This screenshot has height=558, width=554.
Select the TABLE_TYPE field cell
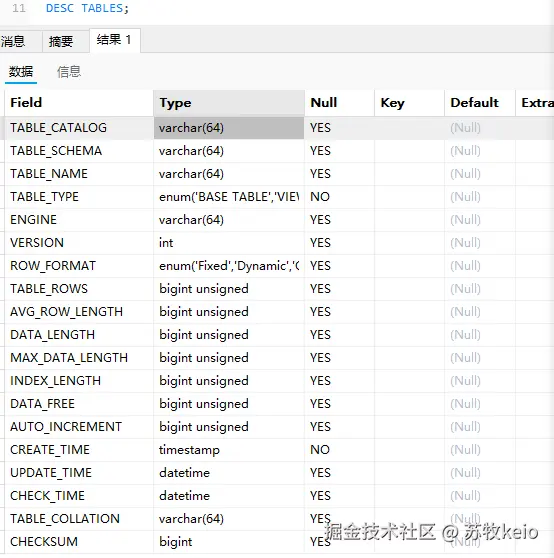pos(79,197)
